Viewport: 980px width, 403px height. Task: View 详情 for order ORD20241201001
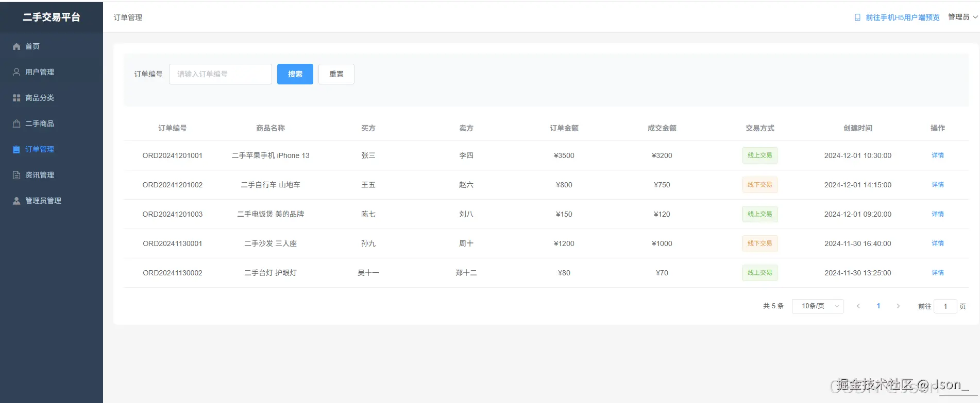(x=938, y=155)
